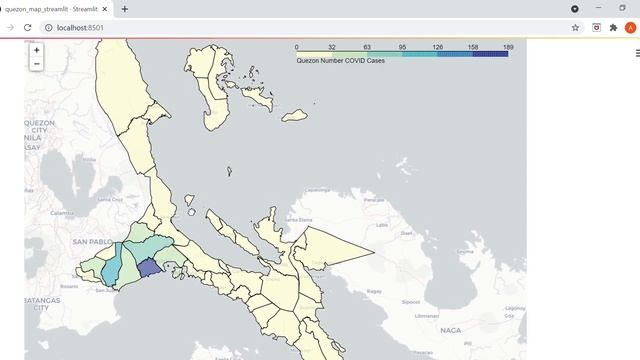Click the 'NAGA' map label
The width and height of the screenshot is (640, 360).
pyautogui.click(x=451, y=330)
